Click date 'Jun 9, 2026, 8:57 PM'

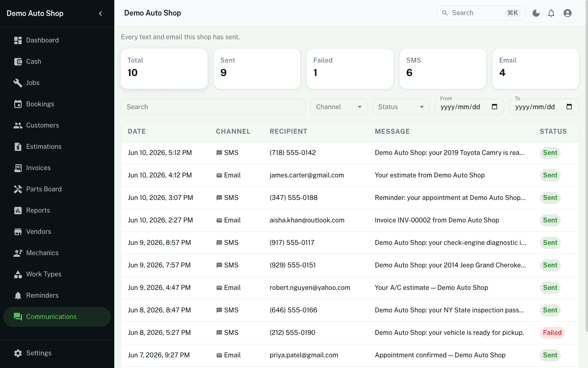pos(159,242)
